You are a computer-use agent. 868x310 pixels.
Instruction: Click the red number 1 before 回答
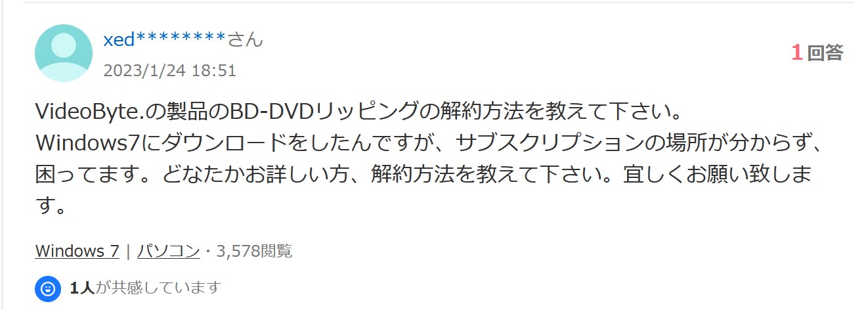tap(797, 53)
